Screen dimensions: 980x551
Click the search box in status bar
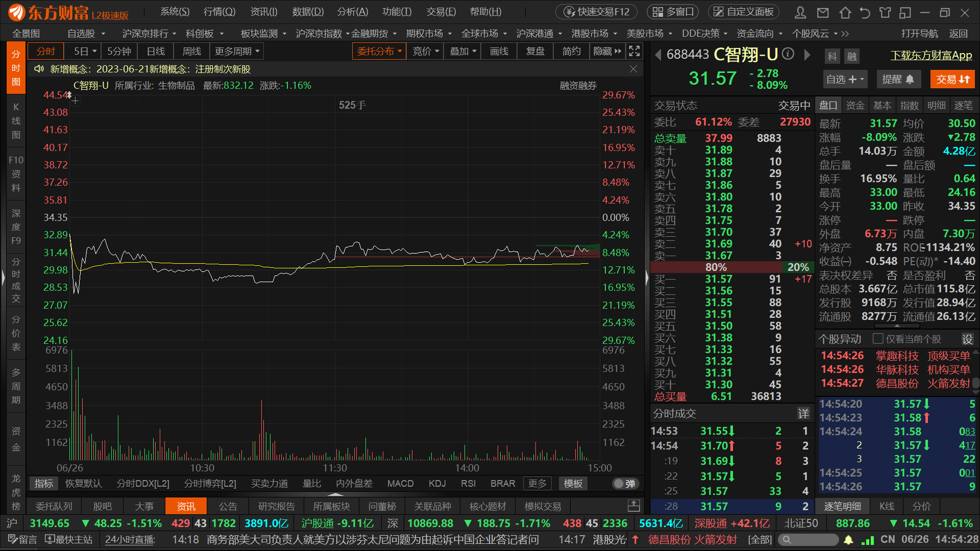pos(809,539)
